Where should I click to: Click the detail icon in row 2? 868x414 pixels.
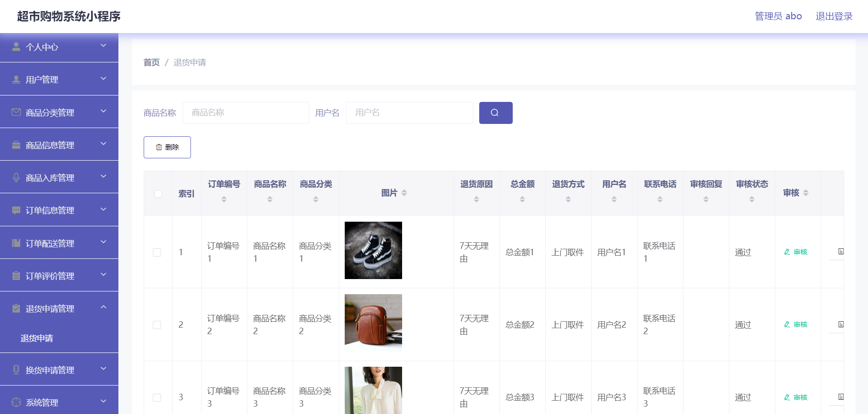(841, 324)
